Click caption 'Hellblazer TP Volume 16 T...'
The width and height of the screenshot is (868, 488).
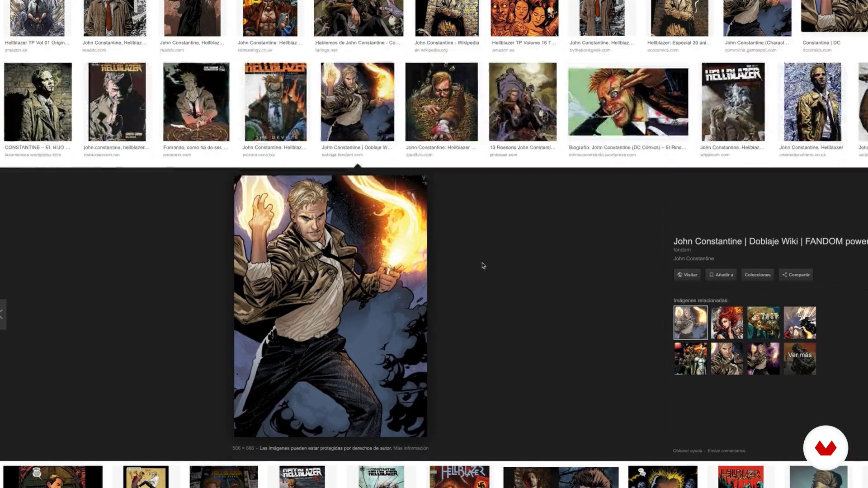(x=524, y=43)
